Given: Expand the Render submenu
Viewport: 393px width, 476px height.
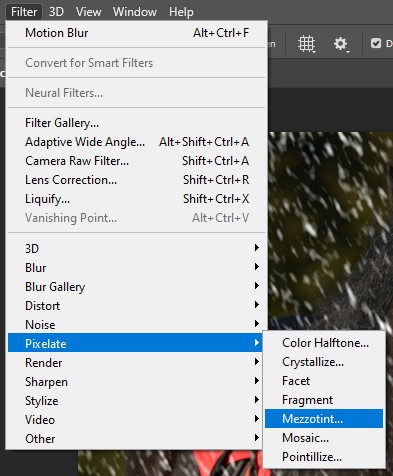Looking at the screenshot, I should coord(135,363).
